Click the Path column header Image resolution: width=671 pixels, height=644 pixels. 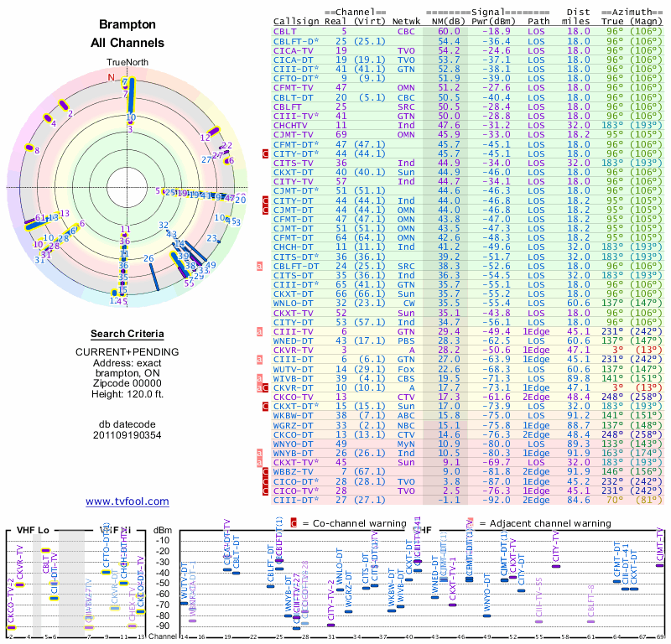tap(538, 22)
